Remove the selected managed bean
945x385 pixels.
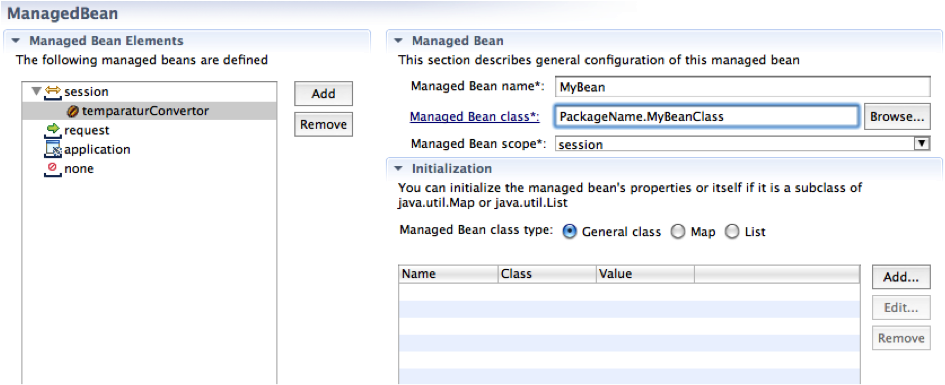tap(324, 125)
